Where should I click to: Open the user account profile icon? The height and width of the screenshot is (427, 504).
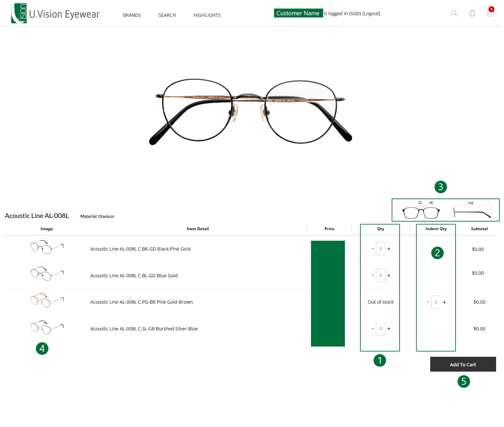(472, 13)
